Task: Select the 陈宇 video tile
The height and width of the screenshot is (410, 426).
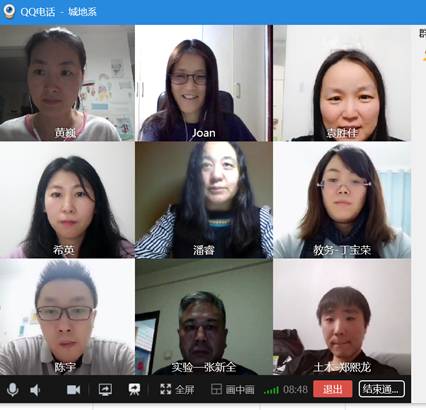Action: (67, 317)
